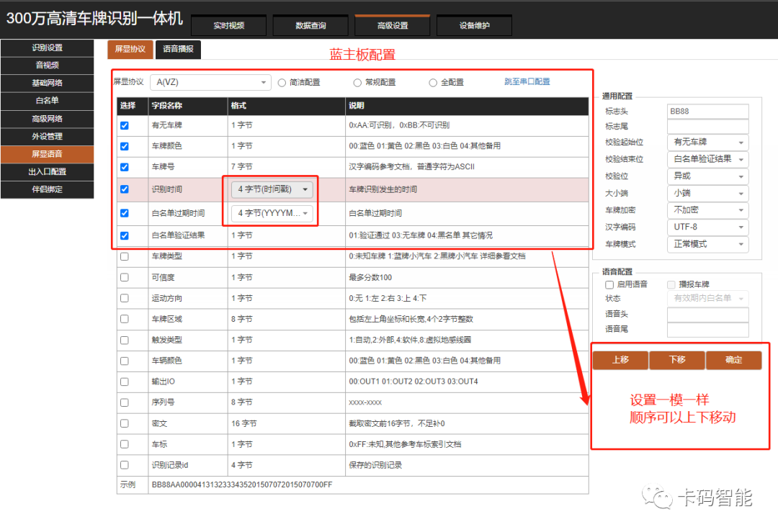778x532 pixels.
Task: Check the 识别记录id field checkbox
Action: 125,465
